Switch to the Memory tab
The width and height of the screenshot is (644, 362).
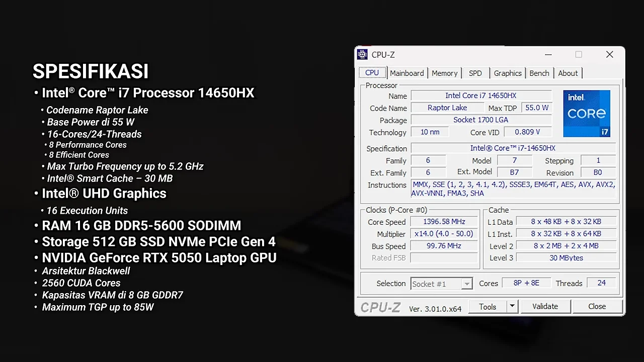click(444, 73)
